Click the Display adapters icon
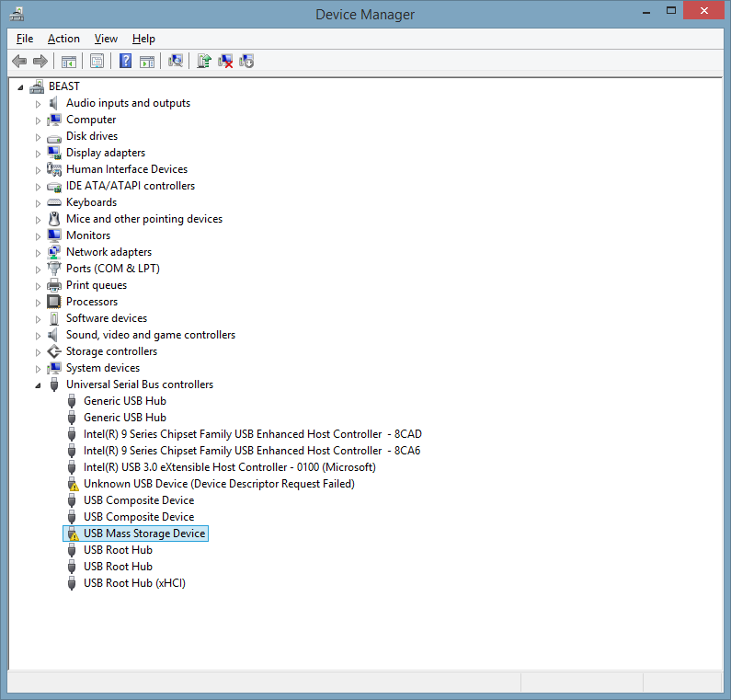The width and height of the screenshot is (731, 700). [x=54, y=153]
